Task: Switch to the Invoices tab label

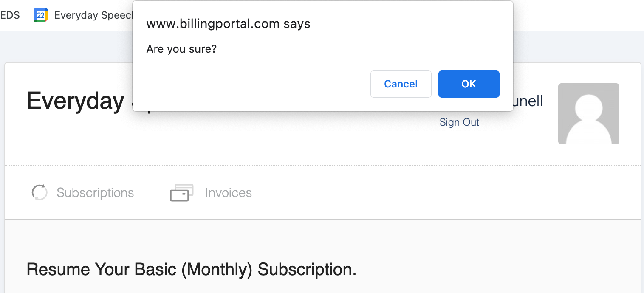Action: tap(229, 193)
